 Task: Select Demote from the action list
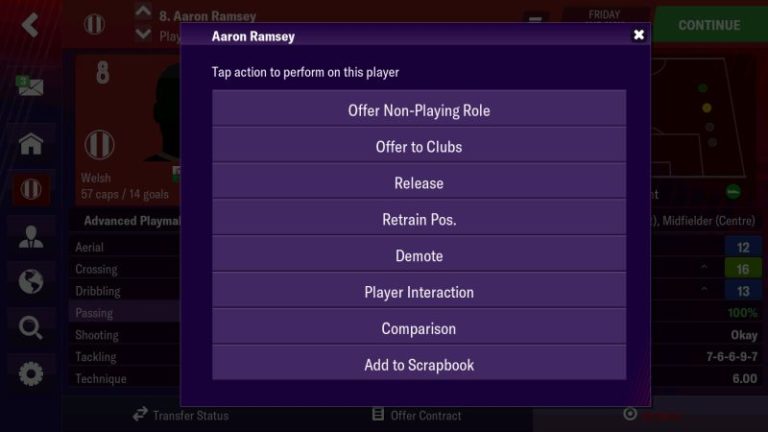click(x=419, y=256)
